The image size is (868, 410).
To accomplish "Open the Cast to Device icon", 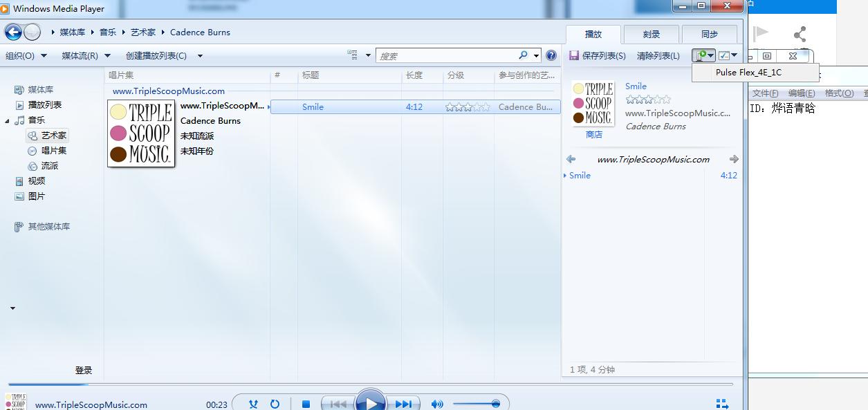I will coord(701,55).
